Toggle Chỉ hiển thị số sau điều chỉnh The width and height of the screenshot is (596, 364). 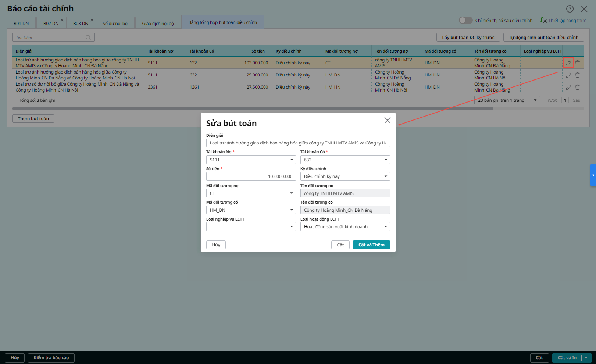click(x=465, y=20)
